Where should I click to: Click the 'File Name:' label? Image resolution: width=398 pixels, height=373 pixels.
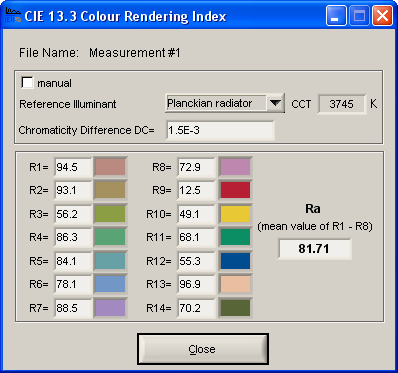(49, 53)
